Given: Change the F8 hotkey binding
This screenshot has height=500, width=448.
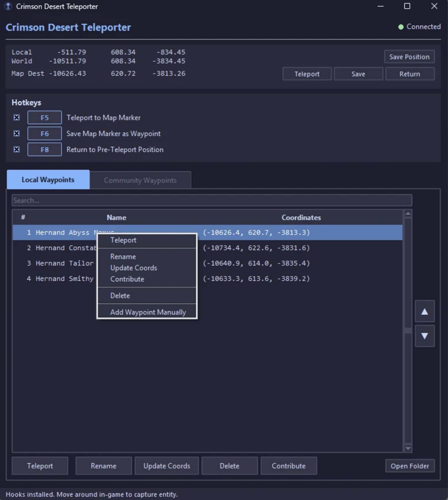Looking at the screenshot, I should click(x=45, y=150).
